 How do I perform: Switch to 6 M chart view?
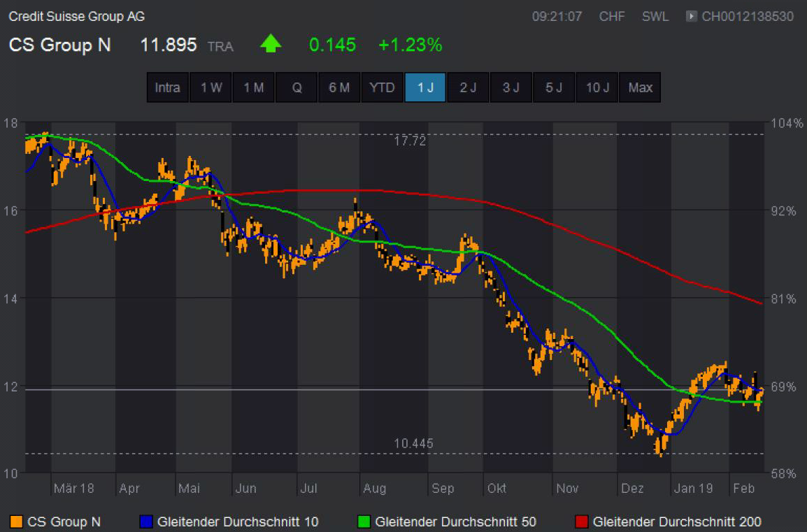coord(339,87)
